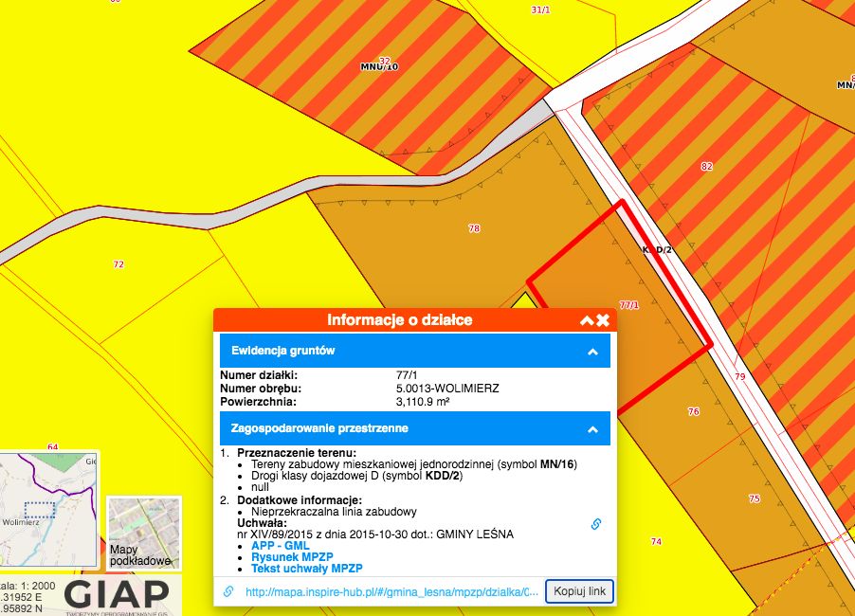The width and height of the screenshot is (855, 616).
Task: Click the Drogi klasy dojazdowej D entry
Action: coord(356,476)
